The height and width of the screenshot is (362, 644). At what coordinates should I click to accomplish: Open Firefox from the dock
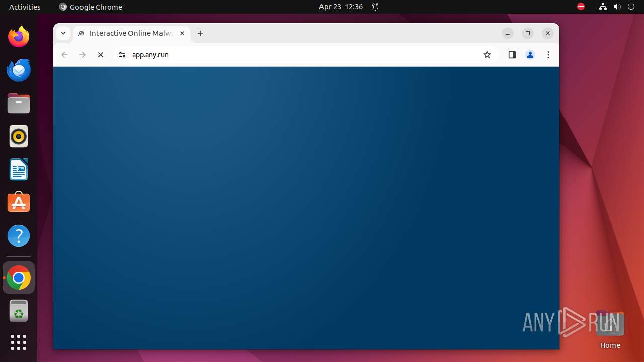pos(19,37)
